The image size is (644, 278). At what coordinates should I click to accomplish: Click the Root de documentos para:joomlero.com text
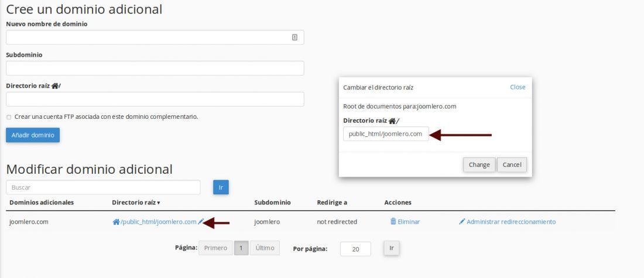point(400,107)
